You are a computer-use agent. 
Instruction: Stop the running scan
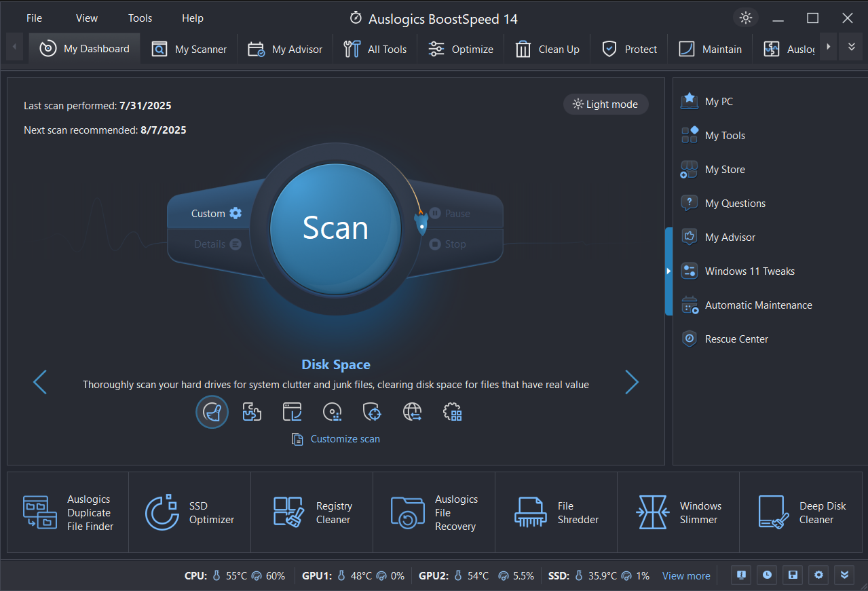tap(447, 244)
